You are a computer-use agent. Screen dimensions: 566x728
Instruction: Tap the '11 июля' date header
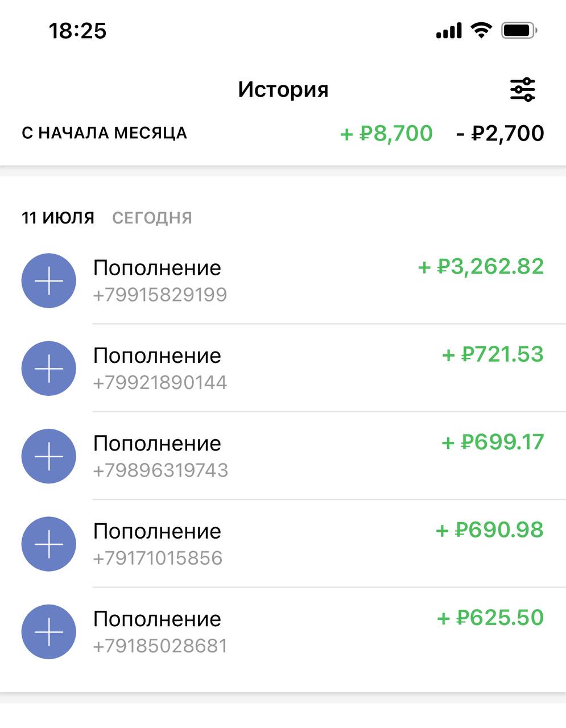pyautogui.click(x=58, y=218)
